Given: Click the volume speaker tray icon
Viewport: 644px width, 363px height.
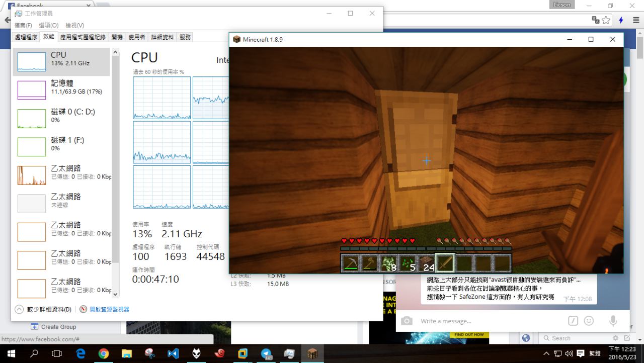Looking at the screenshot, I should click(569, 353).
